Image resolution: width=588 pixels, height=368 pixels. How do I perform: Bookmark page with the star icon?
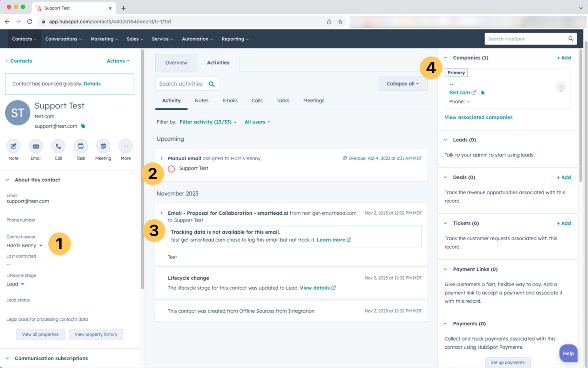pos(340,21)
